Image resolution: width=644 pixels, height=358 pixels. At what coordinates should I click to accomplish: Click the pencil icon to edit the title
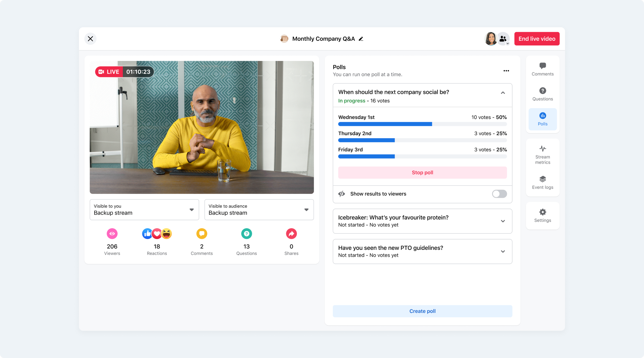pyautogui.click(x=361, y=39)
